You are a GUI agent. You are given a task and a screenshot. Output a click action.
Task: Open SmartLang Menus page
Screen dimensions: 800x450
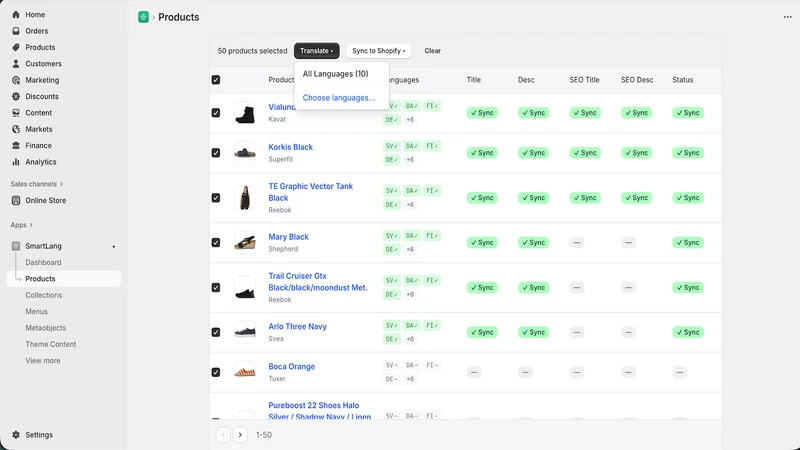[x=36, y=311]
